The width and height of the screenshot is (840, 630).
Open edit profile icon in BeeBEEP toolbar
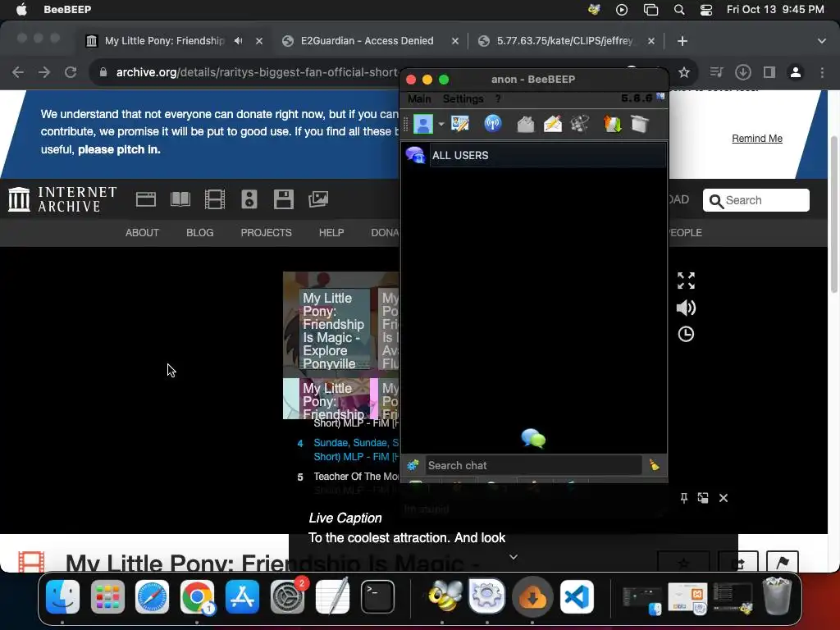pyautogui.click(x=459, y=124)
